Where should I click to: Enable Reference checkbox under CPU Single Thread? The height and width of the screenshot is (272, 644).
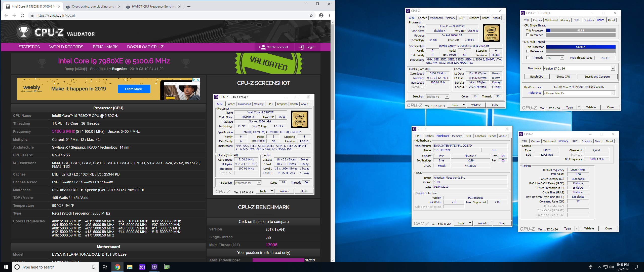[x=528, y=35]
